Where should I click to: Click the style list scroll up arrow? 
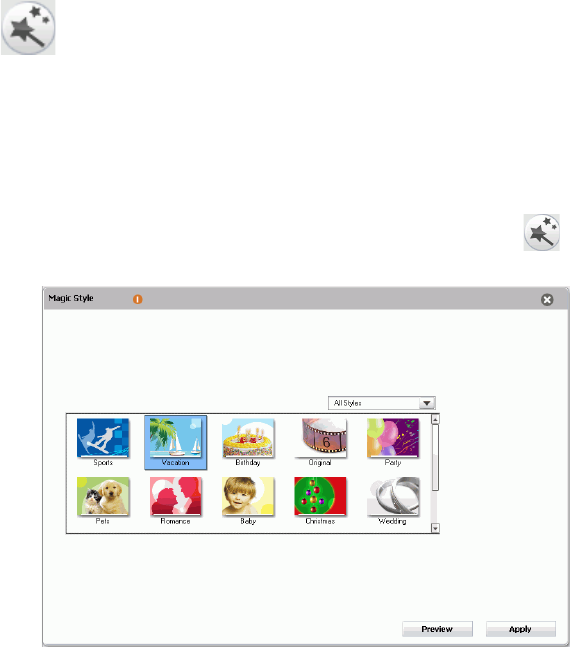(x=435, y=419)
